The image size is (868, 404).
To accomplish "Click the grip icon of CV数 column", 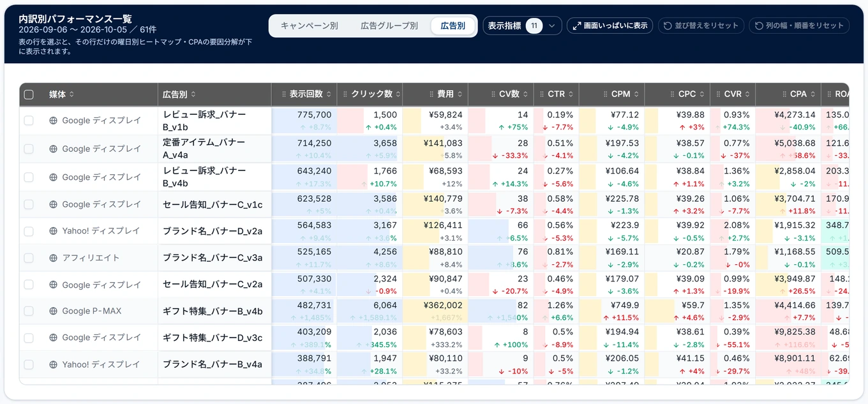I will [x=493, y=94].
